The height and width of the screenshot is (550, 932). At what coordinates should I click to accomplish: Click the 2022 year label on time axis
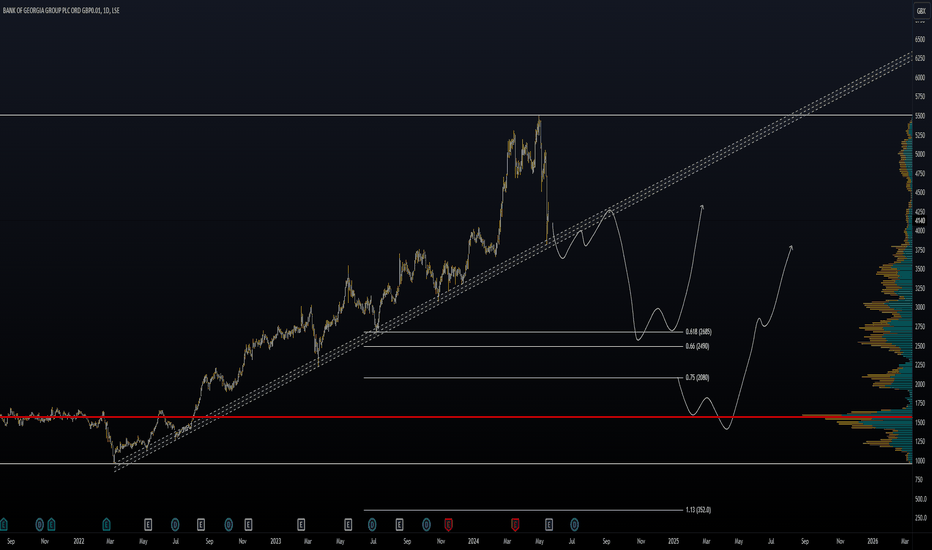point(78,541)
